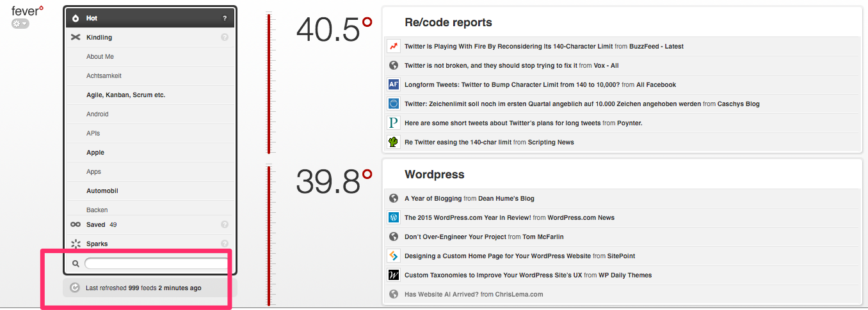The height and width of the screenshot is (310, 868).
Task: Click the Kindling crossed-sticks icon
Action: click(x=75, y=38)
